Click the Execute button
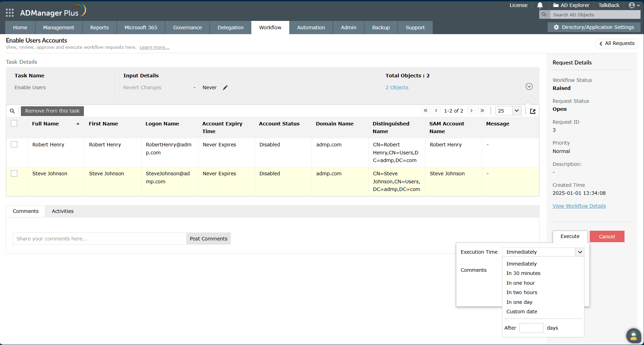Viewport: 644px width, 345px height. pyautogui.click(x=570, y=236)
